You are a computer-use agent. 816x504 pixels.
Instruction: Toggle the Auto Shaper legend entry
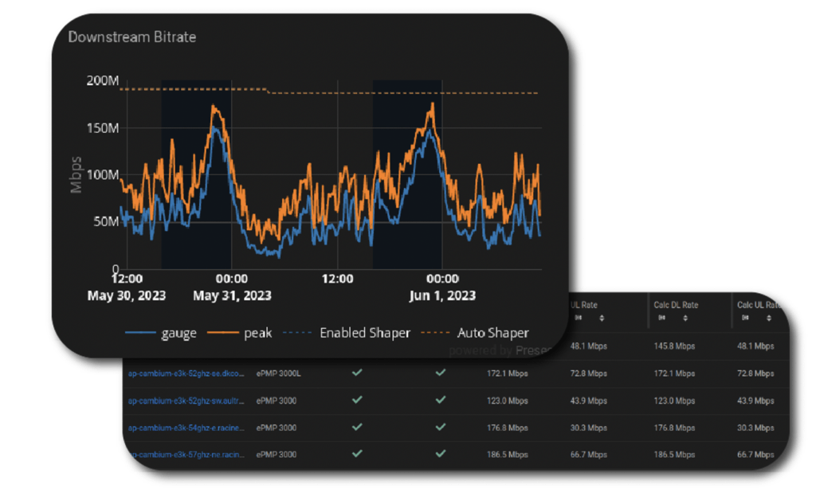pos(475,333)
